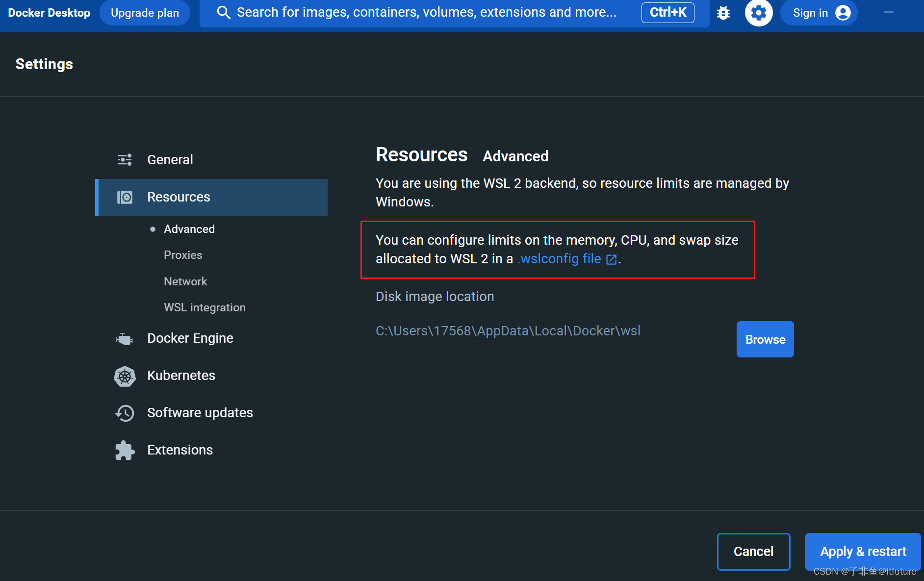Click the Ctrl+K shortcut badge
Viewport: 924px width, 581px height.
(667, 12)
